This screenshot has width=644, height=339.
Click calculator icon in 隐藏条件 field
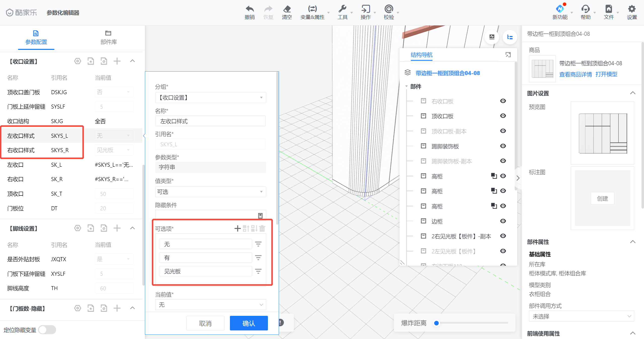[260, 216]
